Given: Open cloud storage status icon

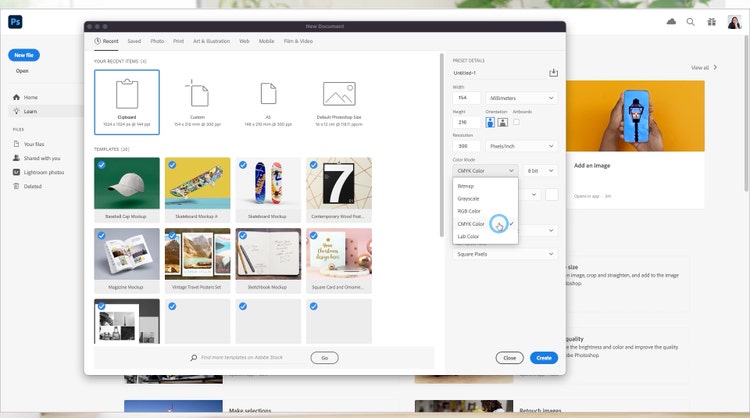Looking at the screenshot, I should point(671,22).
